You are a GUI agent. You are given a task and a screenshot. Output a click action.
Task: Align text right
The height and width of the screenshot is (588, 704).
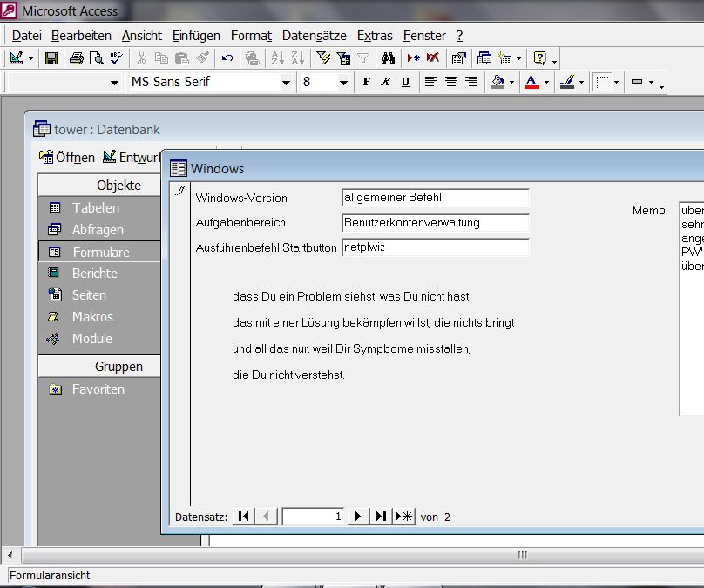(x=471, y=82)
